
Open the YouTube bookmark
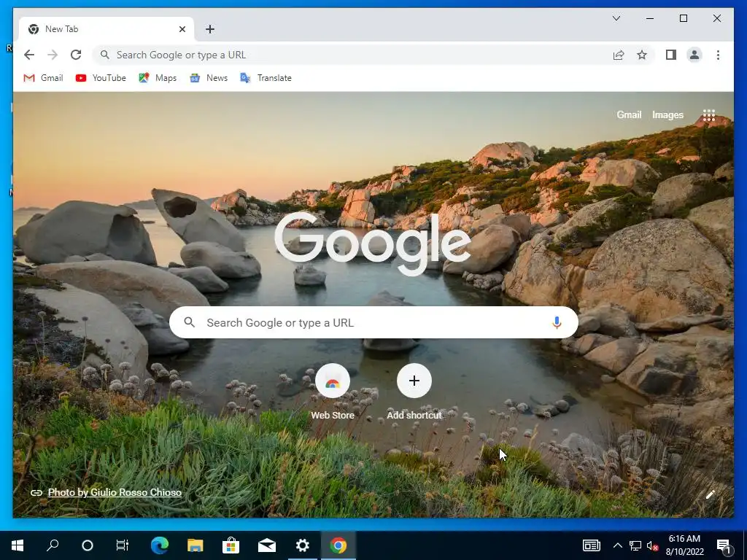click(101, 77)
